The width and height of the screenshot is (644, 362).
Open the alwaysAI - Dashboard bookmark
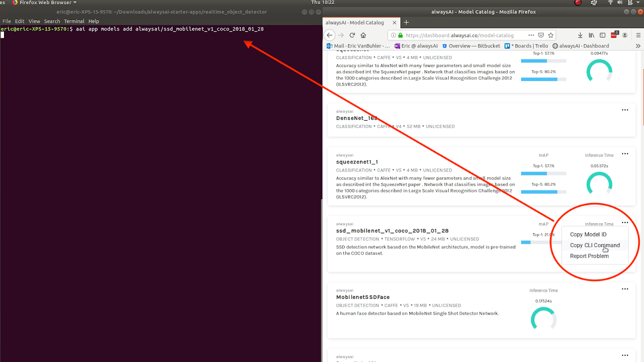point(581,46)
